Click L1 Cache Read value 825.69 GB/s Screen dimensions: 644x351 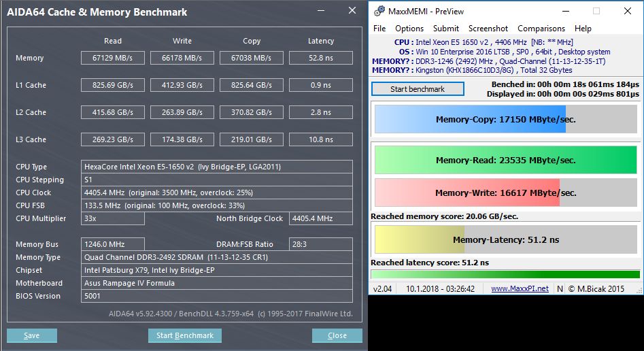pyautogui.click(x=112, y=85)
